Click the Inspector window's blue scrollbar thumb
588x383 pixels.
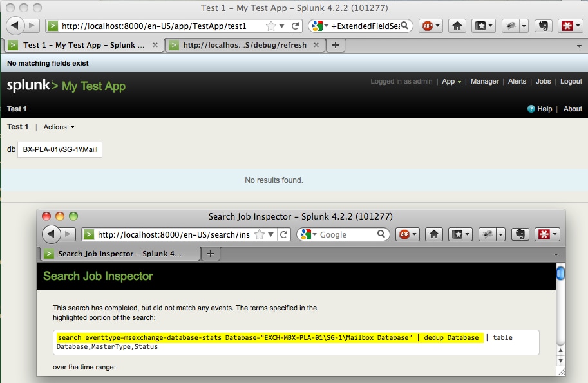[x=560, y=273]
